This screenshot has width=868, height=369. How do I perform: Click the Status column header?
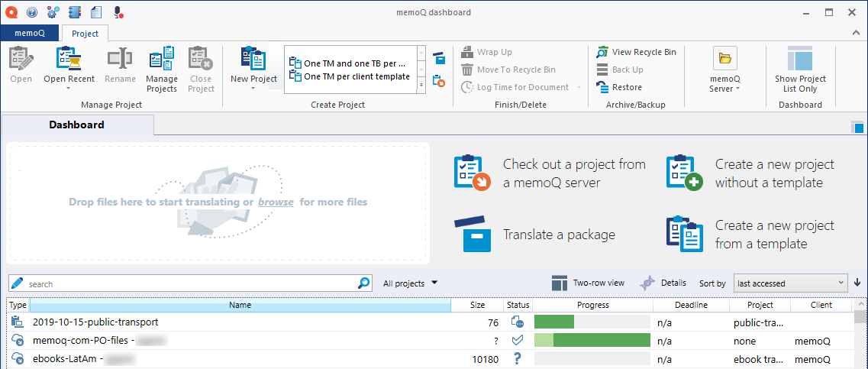pos(518,305)
